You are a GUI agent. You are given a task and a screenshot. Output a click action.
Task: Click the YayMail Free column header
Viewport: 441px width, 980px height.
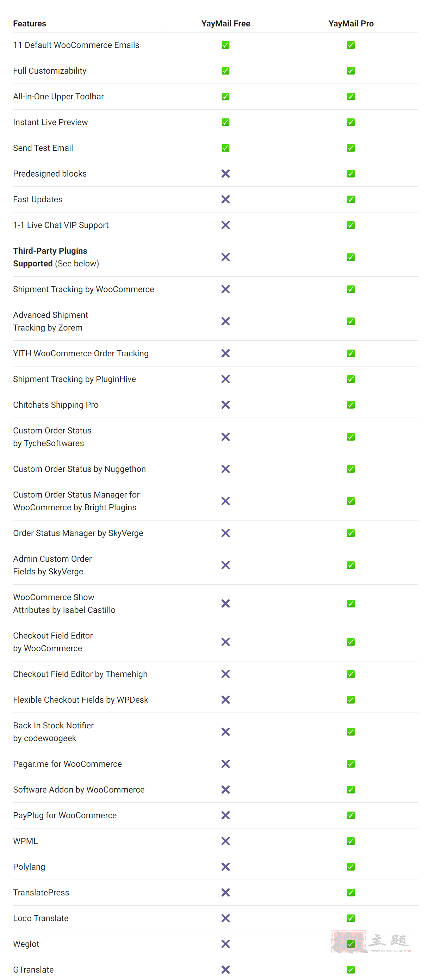[226, 24]
